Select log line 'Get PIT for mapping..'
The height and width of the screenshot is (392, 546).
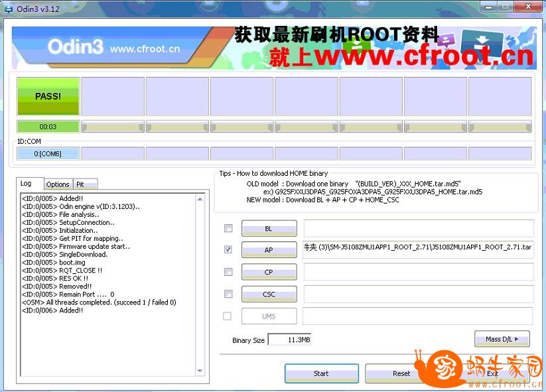[x=72, y=239]
